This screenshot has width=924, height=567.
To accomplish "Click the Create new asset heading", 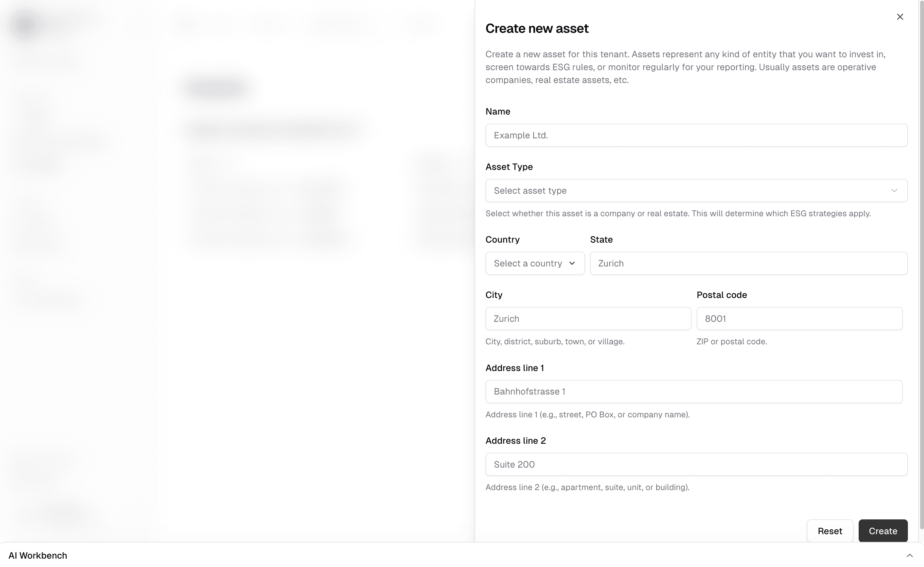I will (x=537, y=28).
